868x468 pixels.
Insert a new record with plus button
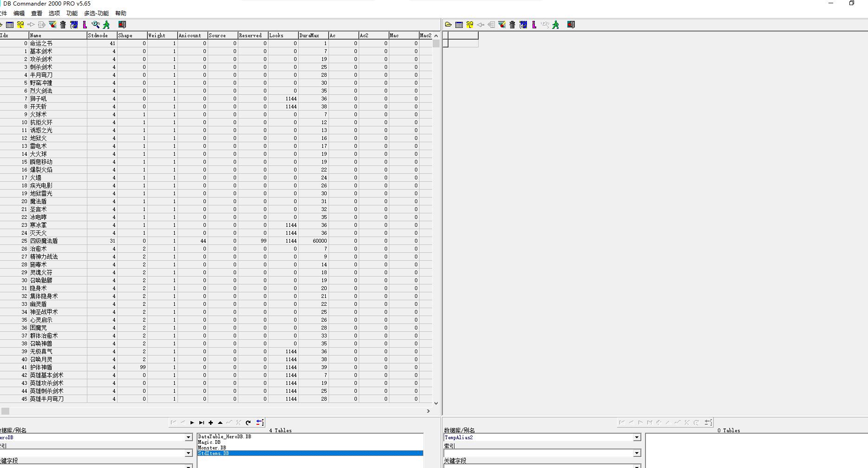point(211,422)
